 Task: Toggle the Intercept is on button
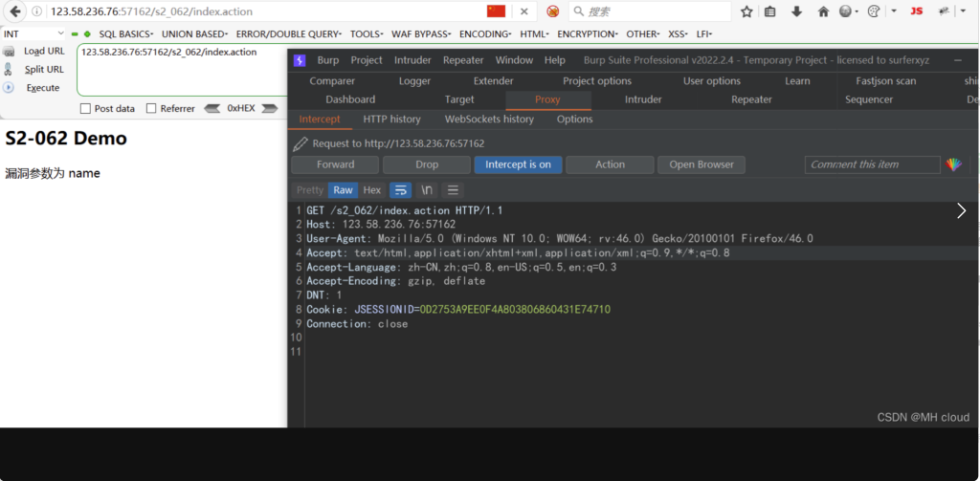(x=518, y=164)
